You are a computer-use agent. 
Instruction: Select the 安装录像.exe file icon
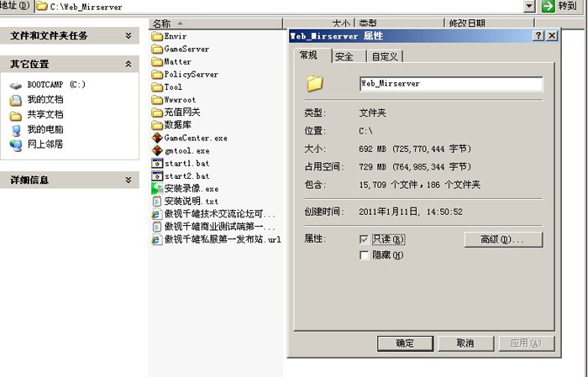coord(157,189)
